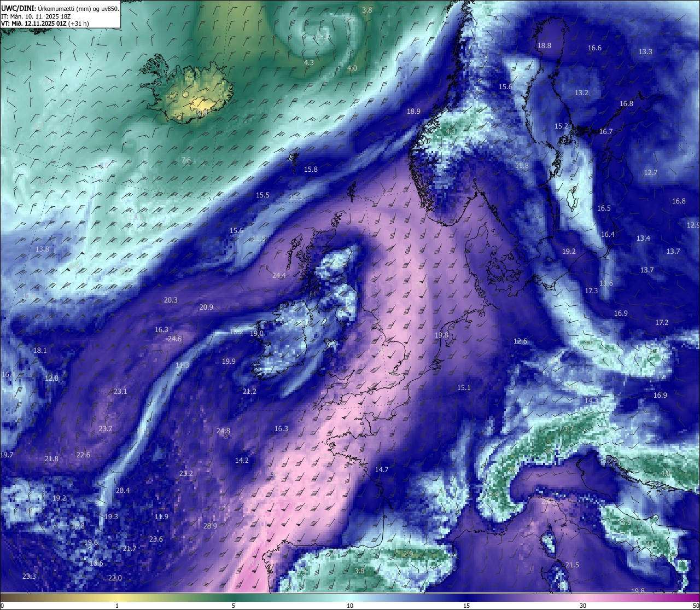Click the 'IT: Mán. 10. 11. 2025 18Z' line
The height and width of the screenshot is (610, 700).
click(36, 16)
